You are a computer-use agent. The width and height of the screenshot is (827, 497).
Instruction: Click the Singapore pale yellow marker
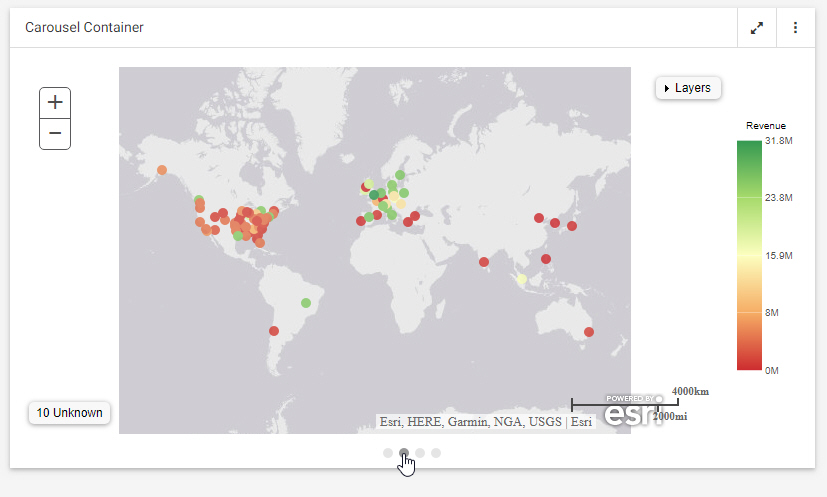point(522,279)
